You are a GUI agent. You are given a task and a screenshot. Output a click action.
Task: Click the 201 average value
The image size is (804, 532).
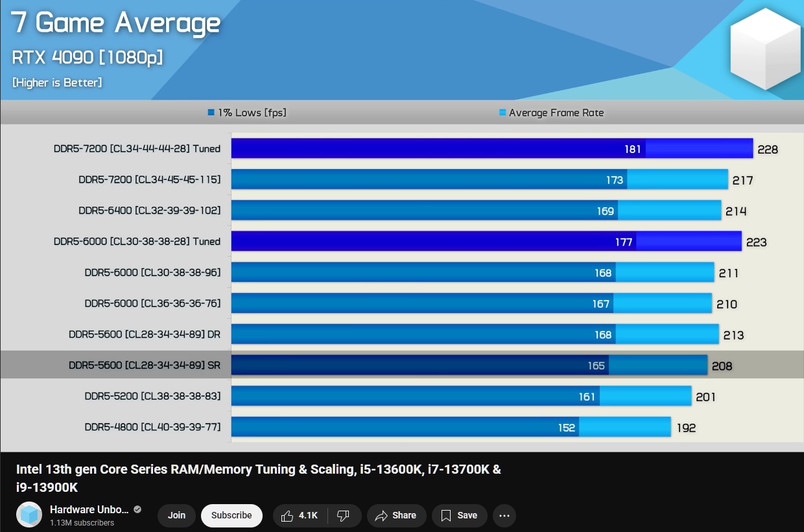(705, 397)
